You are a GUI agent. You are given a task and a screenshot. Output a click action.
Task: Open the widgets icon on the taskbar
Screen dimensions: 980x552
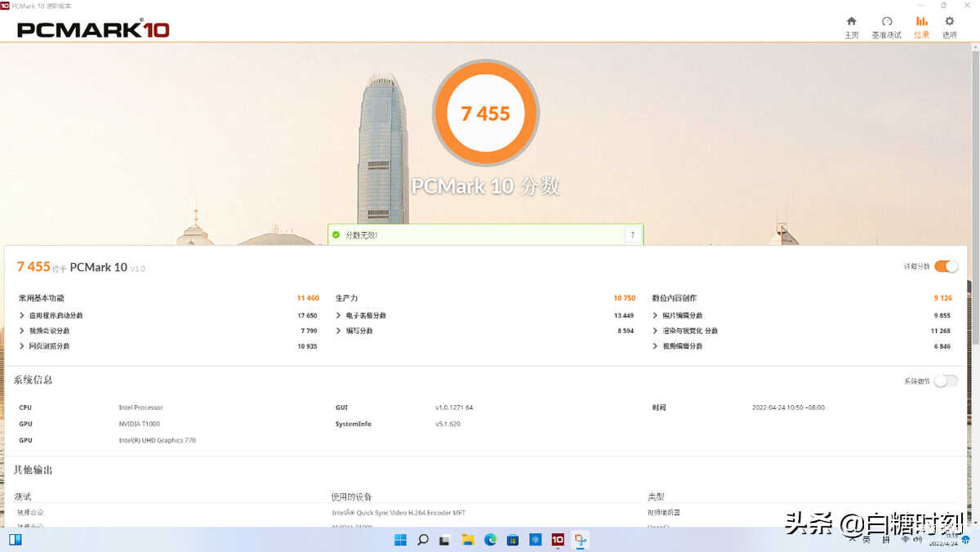click(16, 540)
